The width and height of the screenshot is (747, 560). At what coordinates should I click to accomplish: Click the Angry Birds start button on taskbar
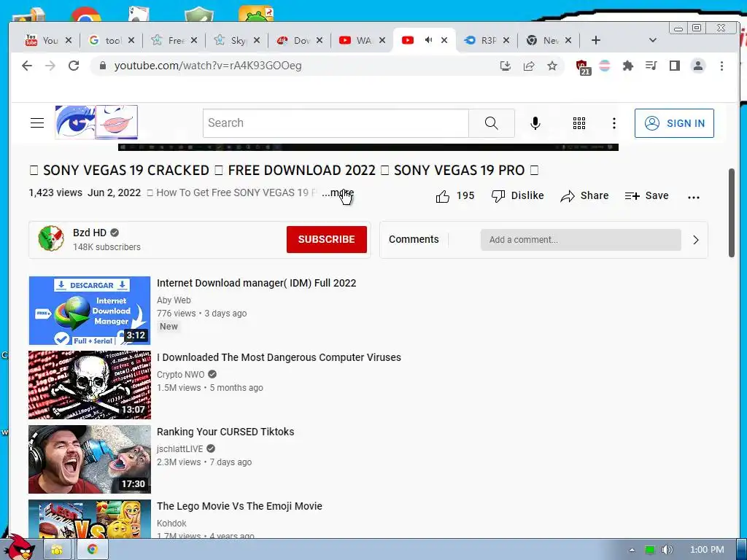20,547
